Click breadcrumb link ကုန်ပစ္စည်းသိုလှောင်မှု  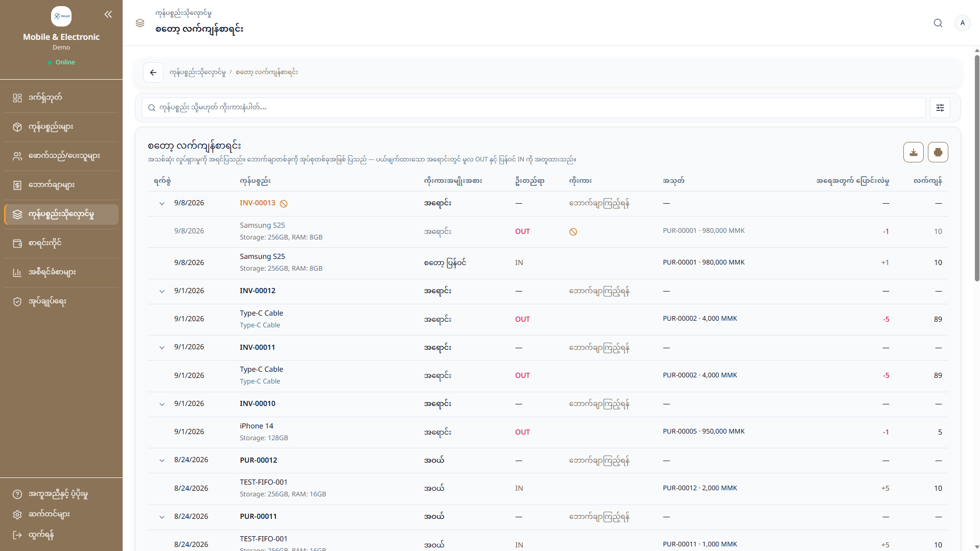198,73
